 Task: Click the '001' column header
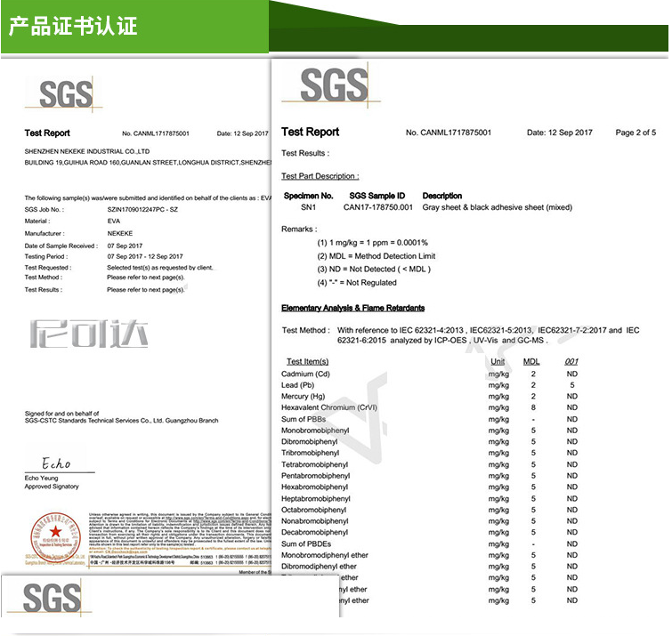pyautogui.click(x=571, y=361)
